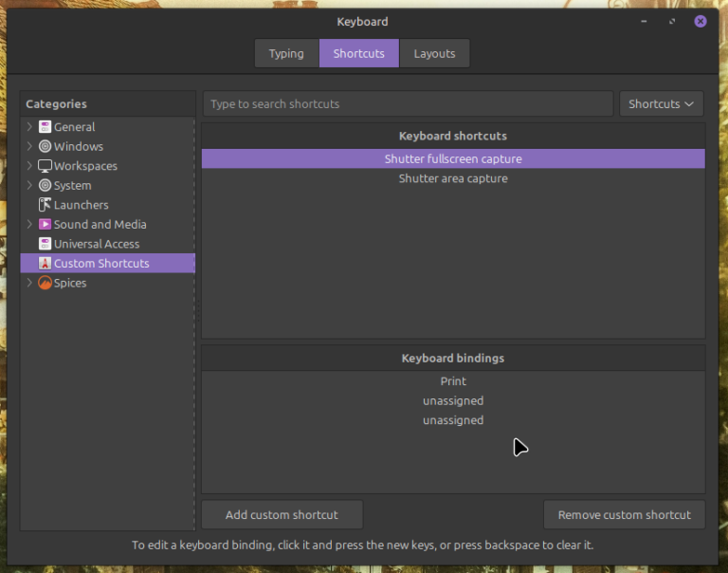Expand the Windows category

[29, 146]
